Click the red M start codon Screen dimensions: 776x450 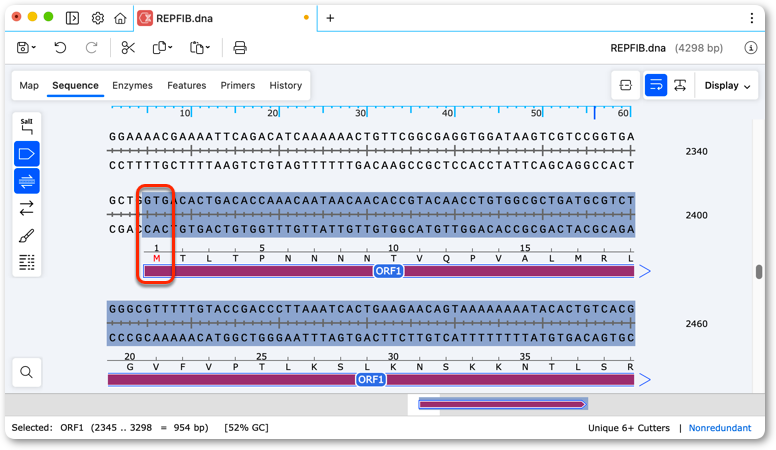click(157, 258)
